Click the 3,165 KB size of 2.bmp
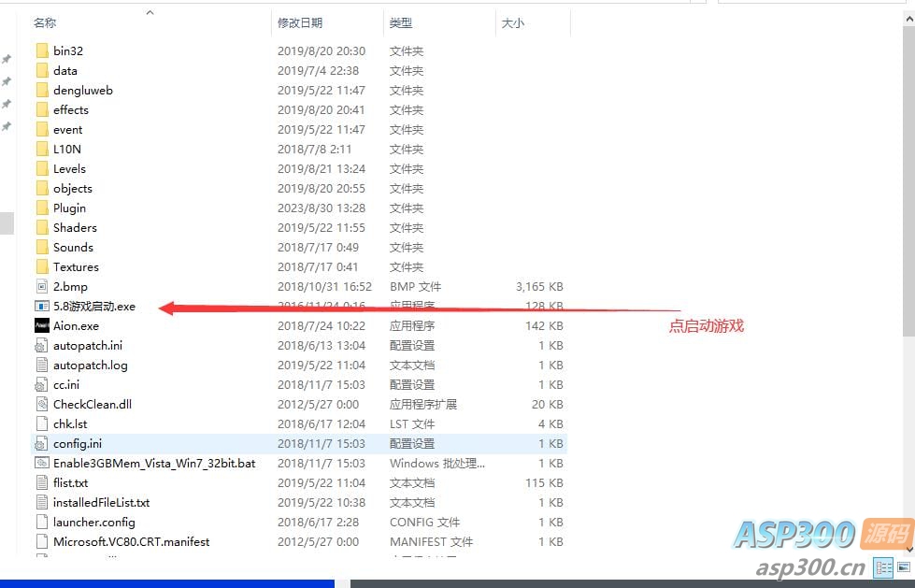Image resolution: width=915 pixels, height=588 pixels. pyautogui.click(x=539, y=287)
